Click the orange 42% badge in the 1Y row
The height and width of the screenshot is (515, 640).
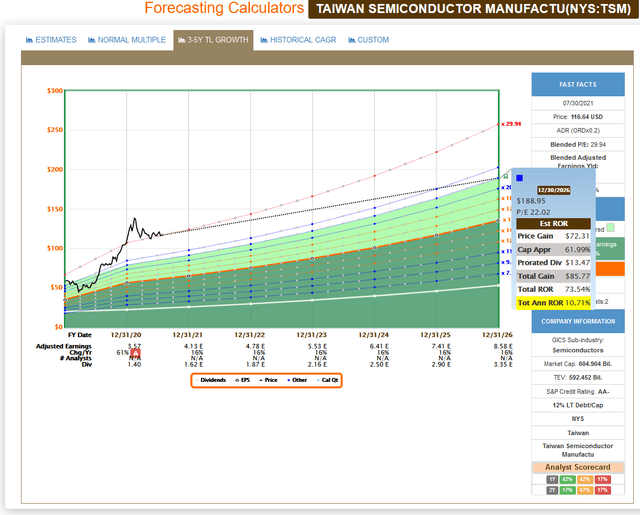pos(585,479)
